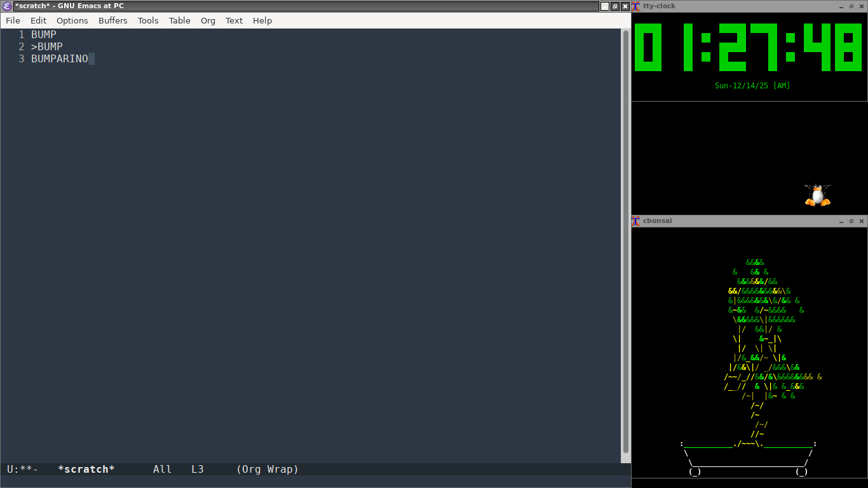Image resolution: width=868 pixels, height=488 pixels.
Task: Open the Buffers menu
Action: tap(113, 20)
